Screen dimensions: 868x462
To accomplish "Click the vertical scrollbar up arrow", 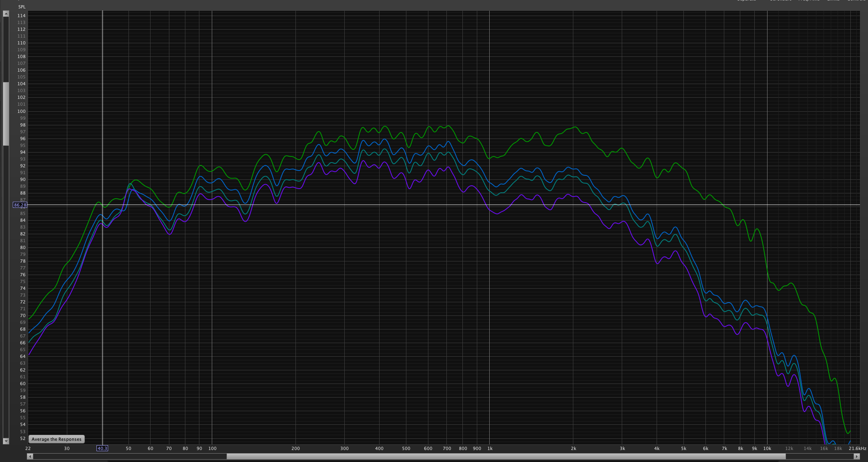I will [6, 14].
